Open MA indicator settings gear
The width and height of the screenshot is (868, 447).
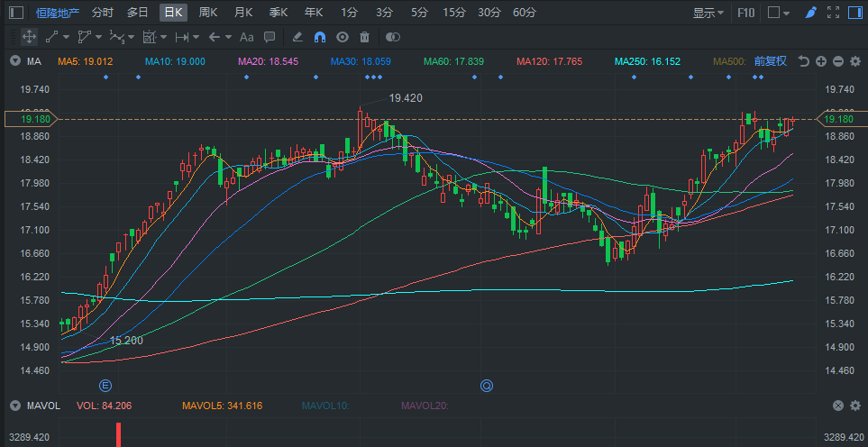[x=855, y=61]
